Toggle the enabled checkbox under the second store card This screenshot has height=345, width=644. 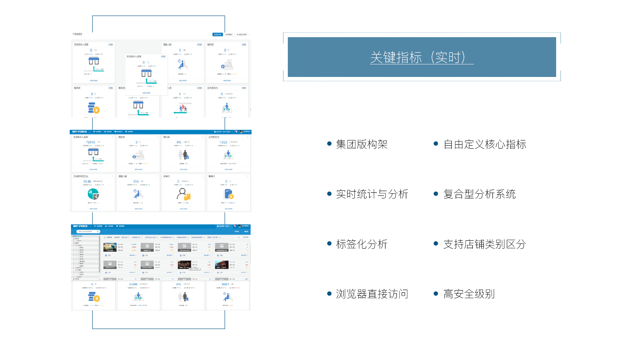click(x=143, y=255)
